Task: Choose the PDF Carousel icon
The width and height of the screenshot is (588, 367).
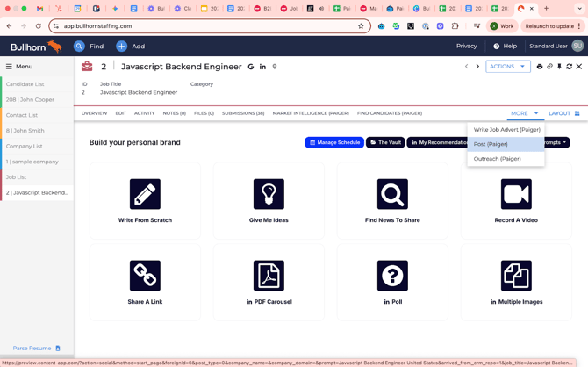Action: [269, 276]
